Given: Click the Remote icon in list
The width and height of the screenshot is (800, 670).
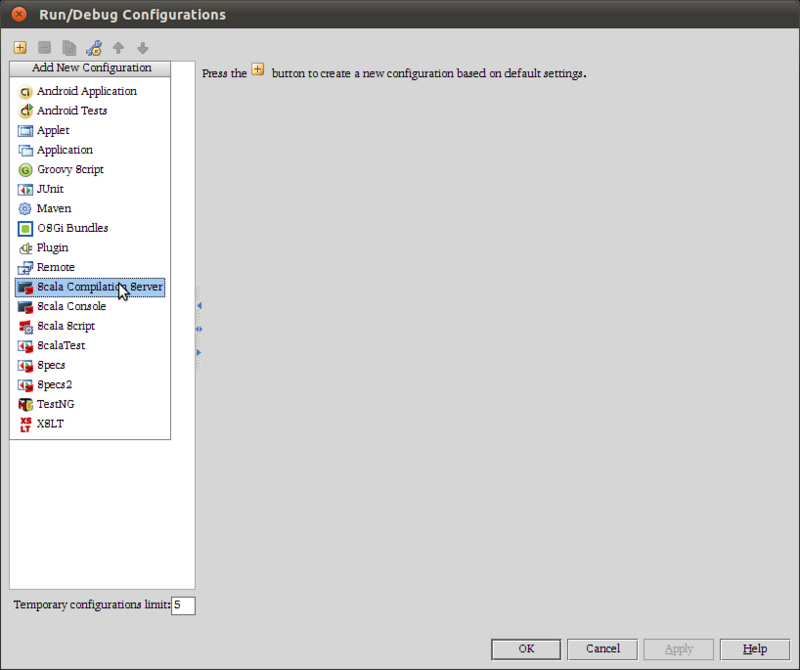Looking at the screenshot, I should tap(25, 267).
